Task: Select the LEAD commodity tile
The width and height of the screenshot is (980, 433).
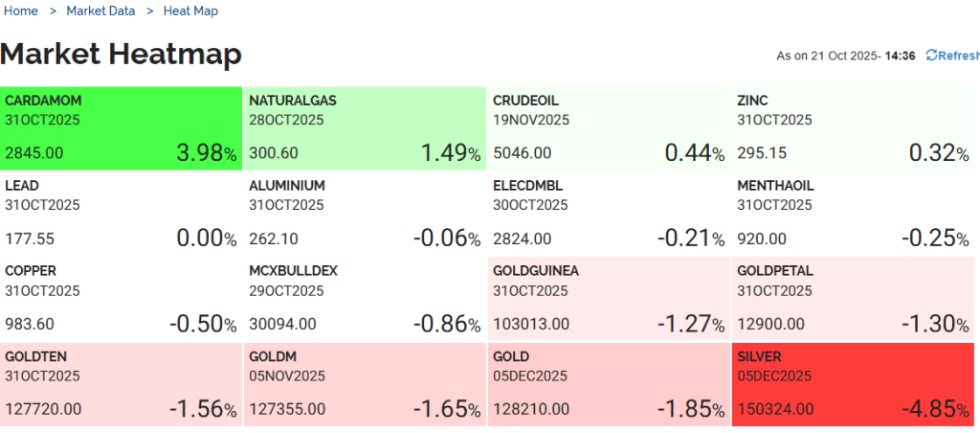Action: [121, 213]
